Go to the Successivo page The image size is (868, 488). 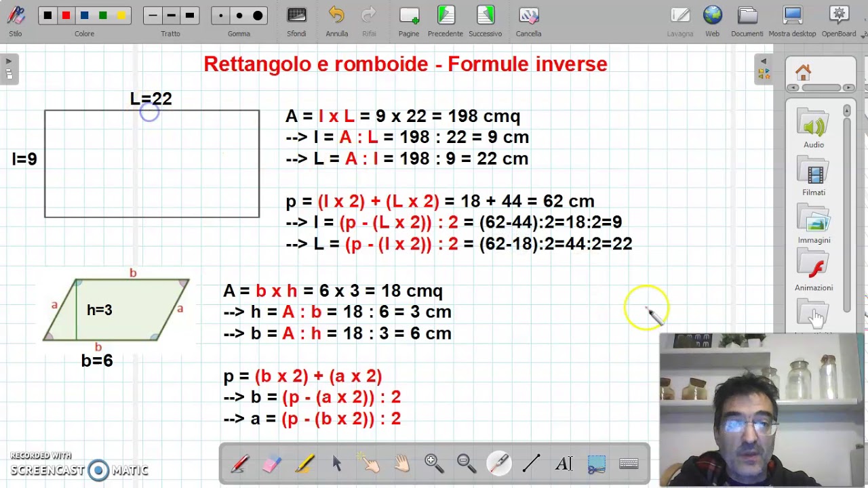point(486,20)
